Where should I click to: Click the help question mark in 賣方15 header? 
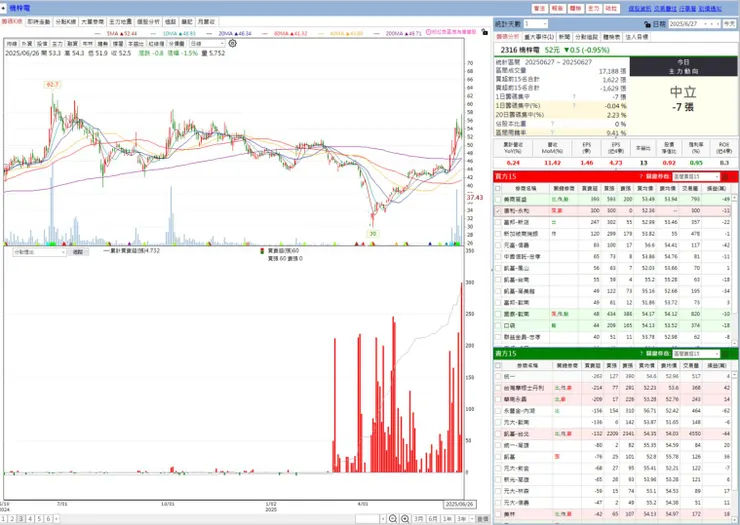641,354
